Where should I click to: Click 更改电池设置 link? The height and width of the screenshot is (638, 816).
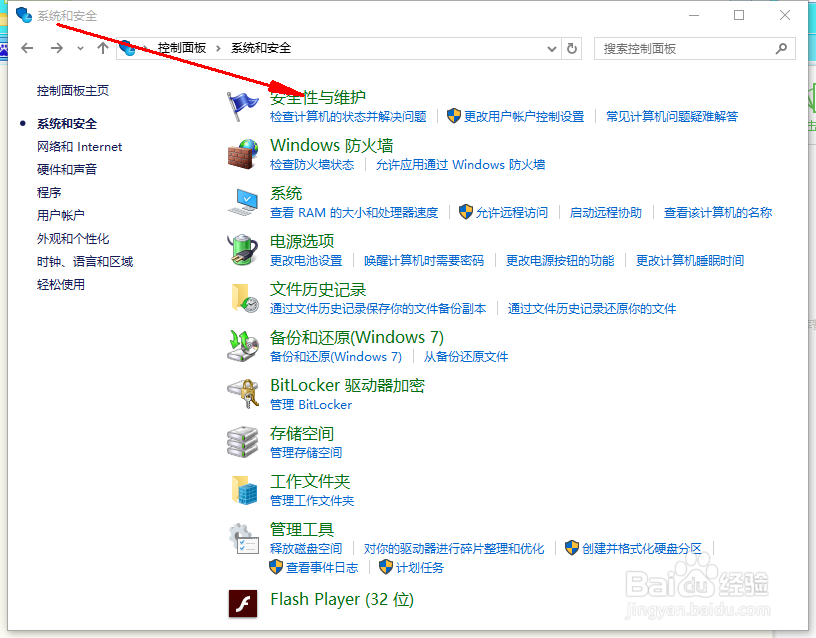[306, 261]
